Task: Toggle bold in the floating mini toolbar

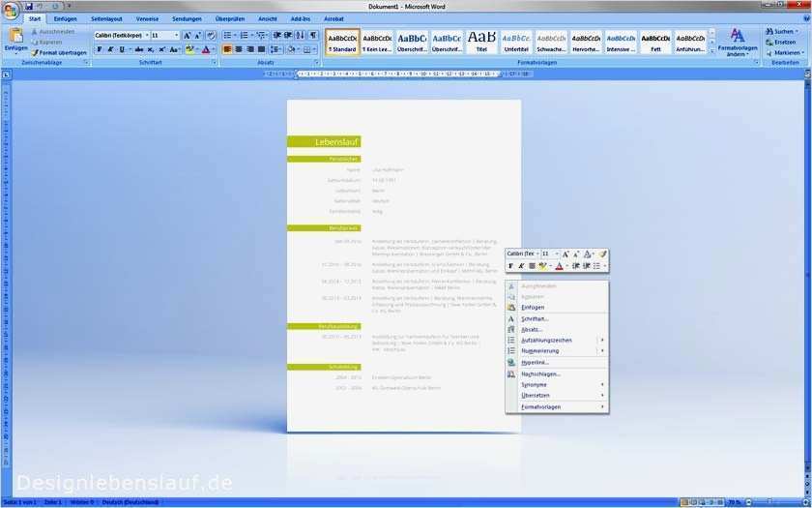Action: [x=510, y=266]
